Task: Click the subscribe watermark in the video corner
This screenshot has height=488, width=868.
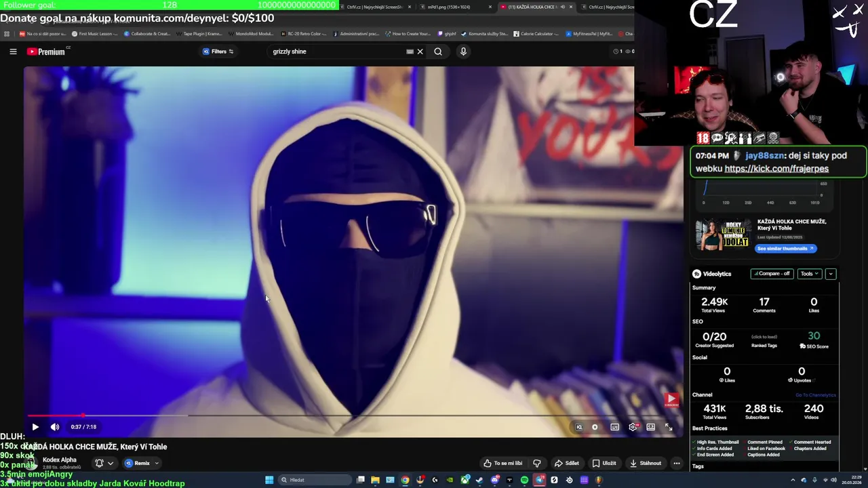Action: point(671,401)
